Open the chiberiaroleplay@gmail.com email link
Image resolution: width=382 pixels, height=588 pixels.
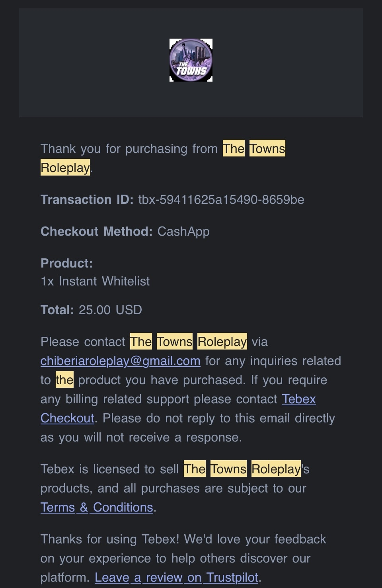pos(120,361)
